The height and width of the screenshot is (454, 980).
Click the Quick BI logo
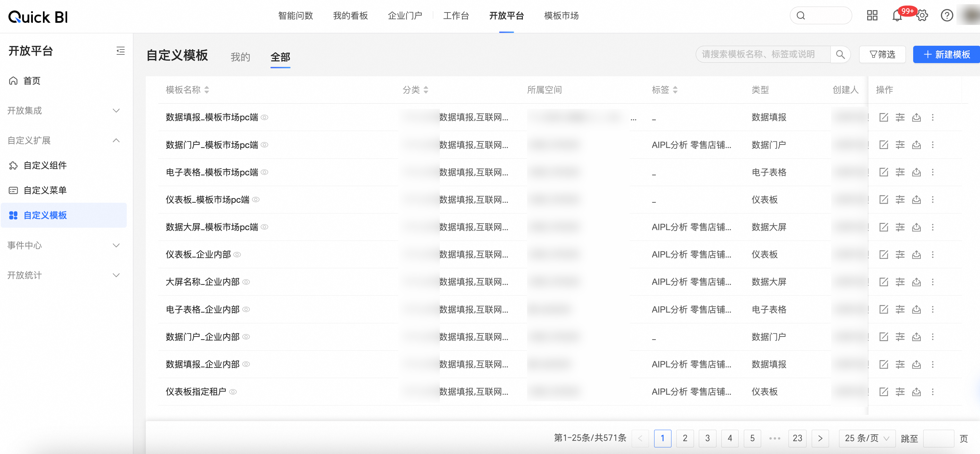(38, 17)
